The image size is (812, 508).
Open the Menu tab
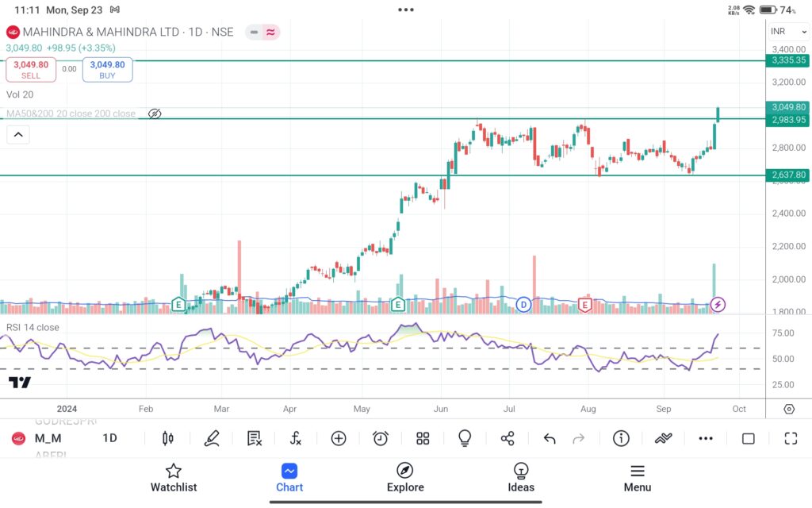[638, 479]
